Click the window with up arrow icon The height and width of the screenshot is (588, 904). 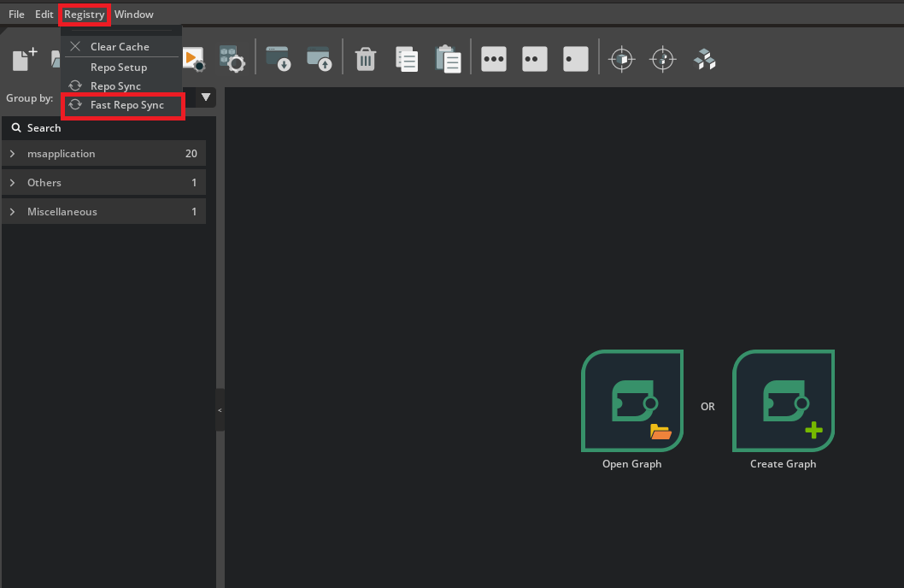[x=320, y=59]
